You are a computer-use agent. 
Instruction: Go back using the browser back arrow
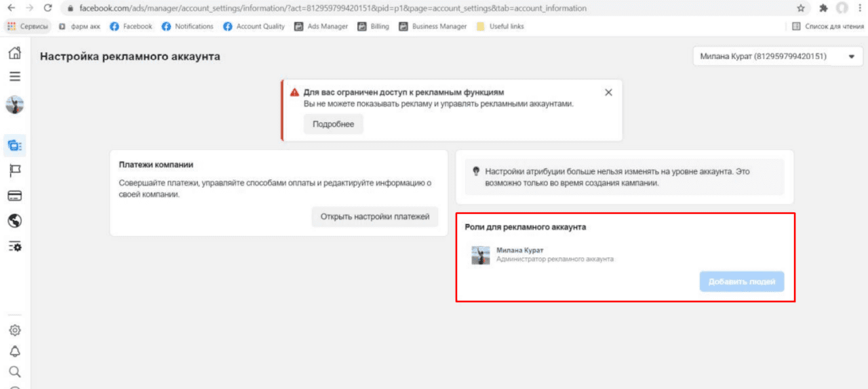coord(11,8)
